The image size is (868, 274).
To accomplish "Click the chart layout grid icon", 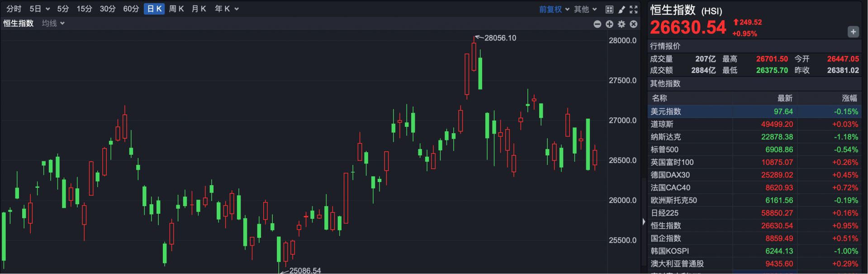I will pos(609,10).
